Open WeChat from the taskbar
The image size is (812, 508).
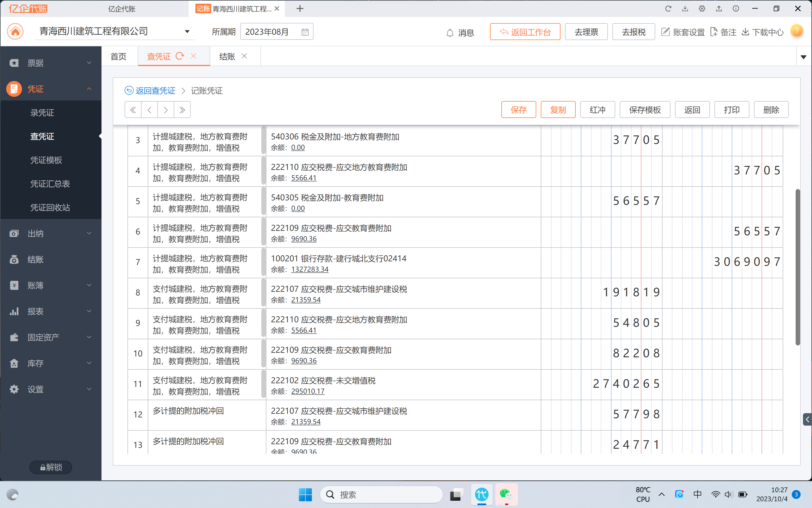506,494
